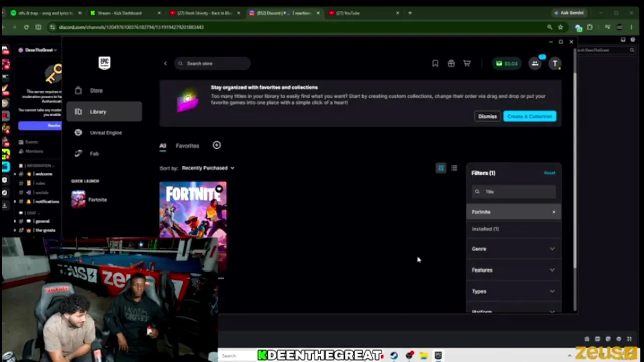Switch to the Pooh Shiesty YouTube tab
This screenshot has width=644, height=362.
204,13
